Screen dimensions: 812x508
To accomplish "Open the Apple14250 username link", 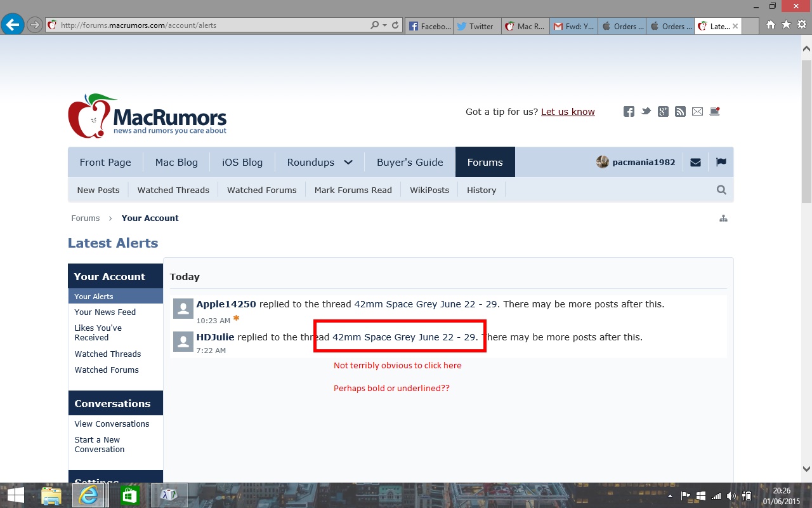I will tap(226, 304).
